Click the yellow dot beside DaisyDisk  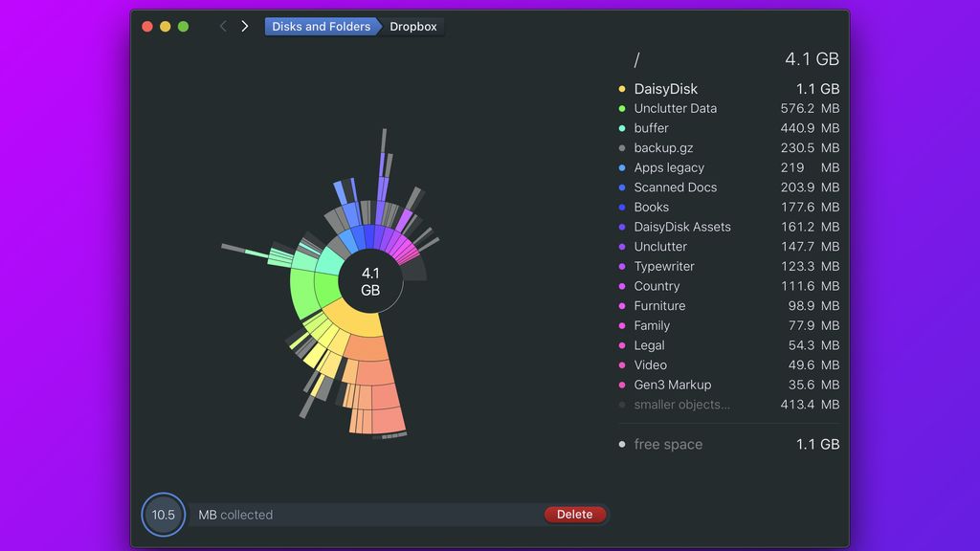tap(622, 88)
